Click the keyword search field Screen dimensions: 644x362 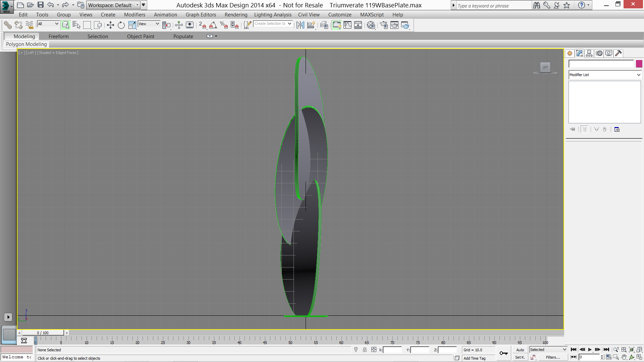tap(494, 6)
